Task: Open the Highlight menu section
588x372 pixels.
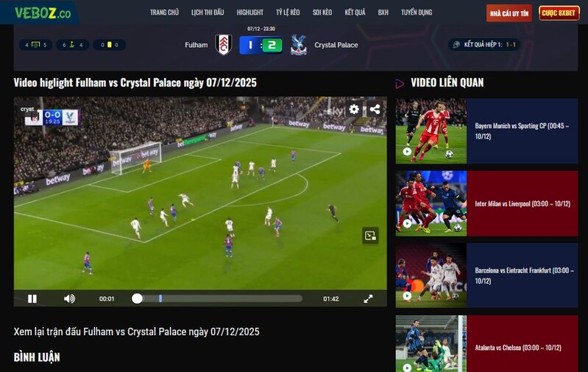Action: pos(250,13)
